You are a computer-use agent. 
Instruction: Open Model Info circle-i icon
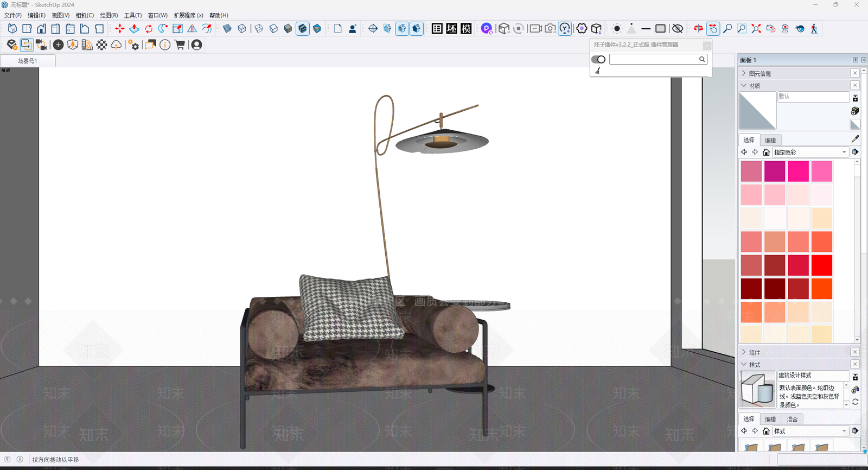pos(165,45)
